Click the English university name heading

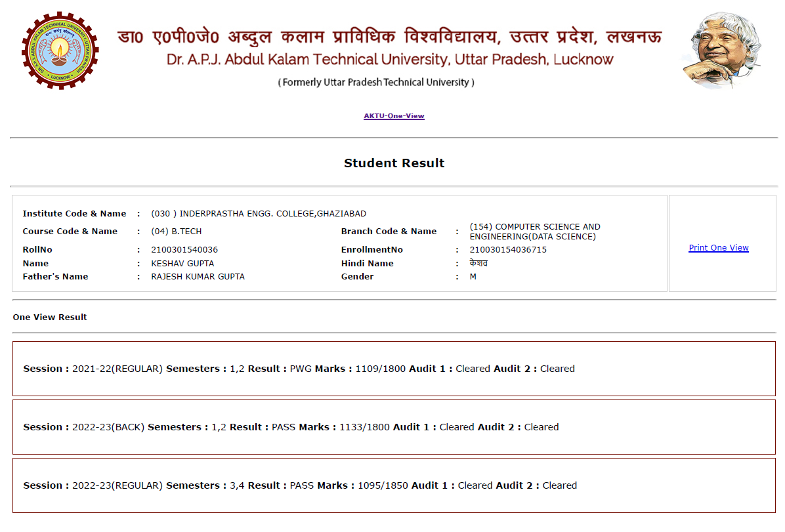click(x=390, y=60)
